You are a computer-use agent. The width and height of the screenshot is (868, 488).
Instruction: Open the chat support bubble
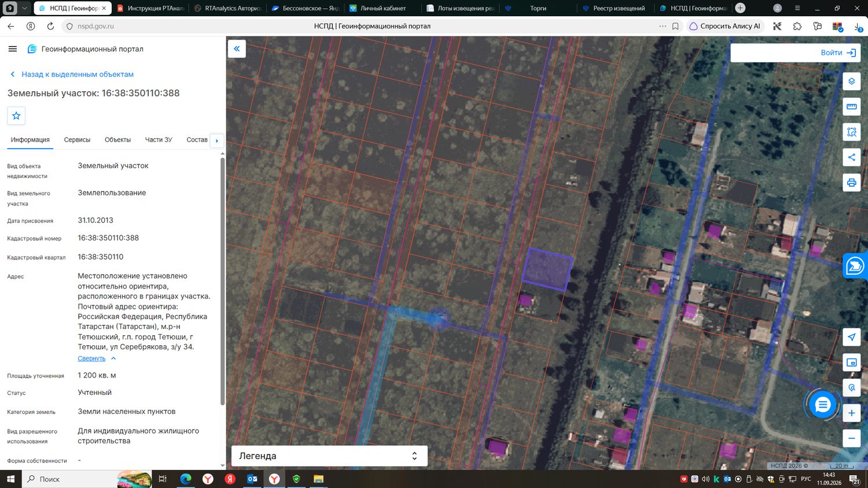pos(822,405)
